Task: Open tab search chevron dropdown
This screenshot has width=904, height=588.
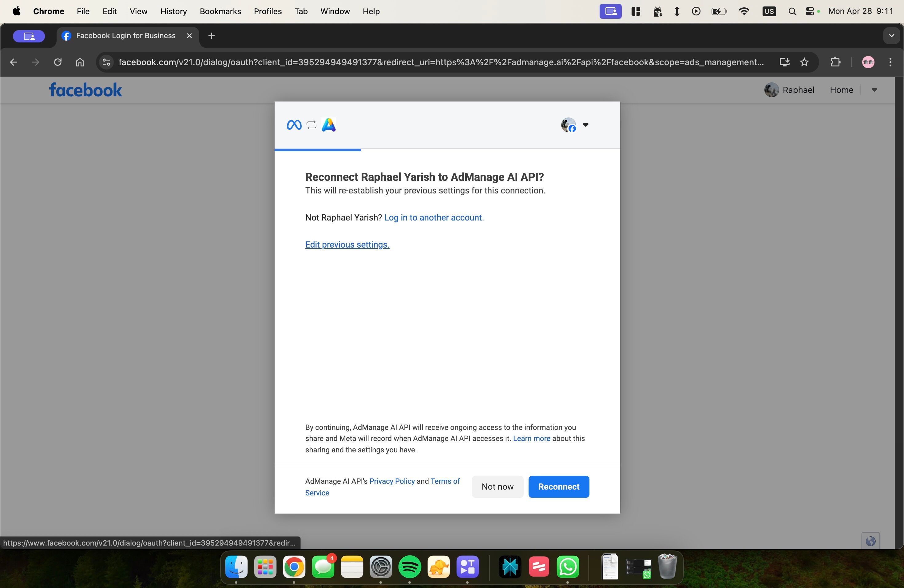Action: click(891, 36)
